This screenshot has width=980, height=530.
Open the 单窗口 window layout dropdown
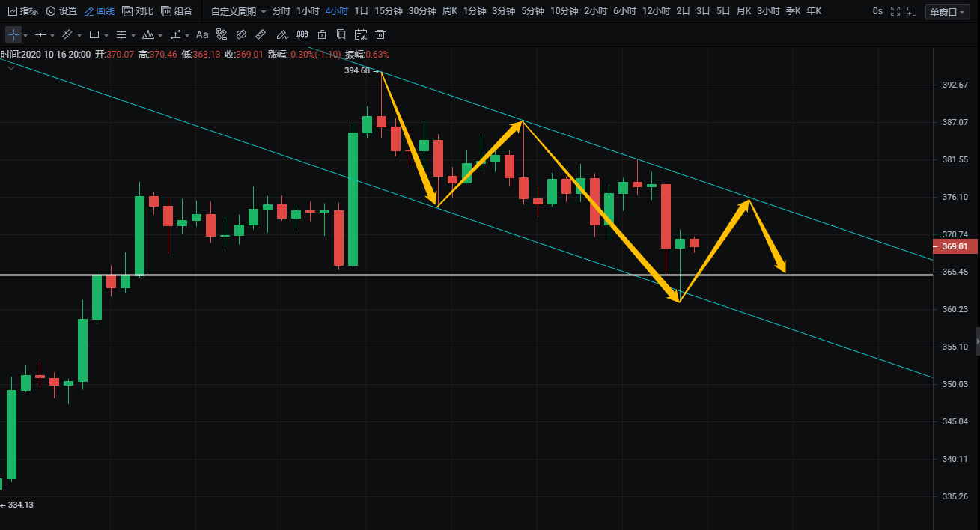point(946,12)
